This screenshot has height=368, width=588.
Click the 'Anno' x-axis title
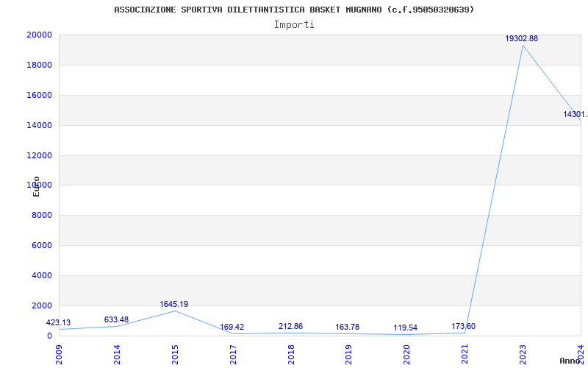(x=570, y=361)
